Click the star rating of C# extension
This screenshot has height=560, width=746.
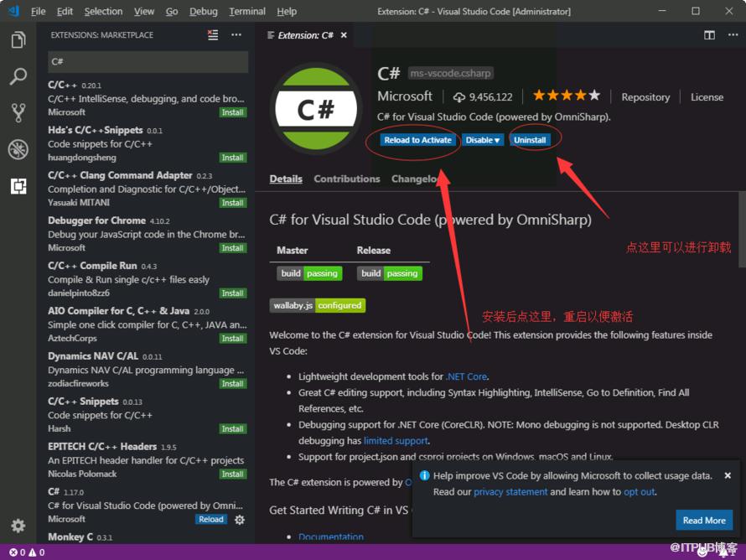[566, 96]
